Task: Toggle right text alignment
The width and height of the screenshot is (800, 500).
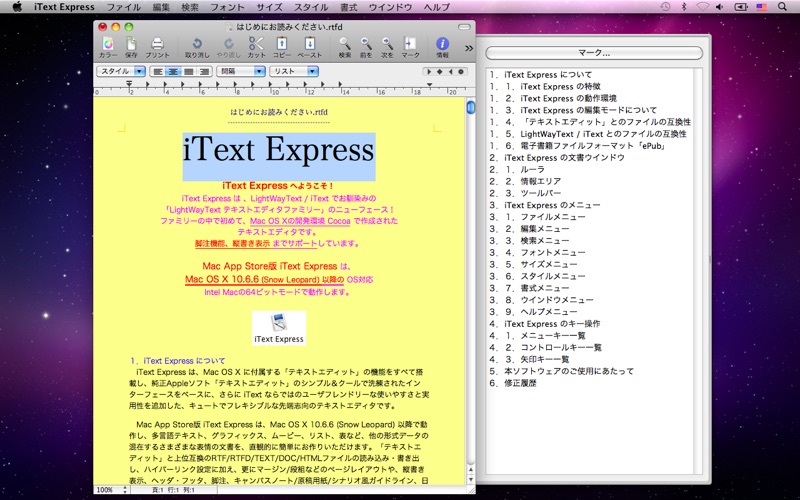Action: pos(204,71)
